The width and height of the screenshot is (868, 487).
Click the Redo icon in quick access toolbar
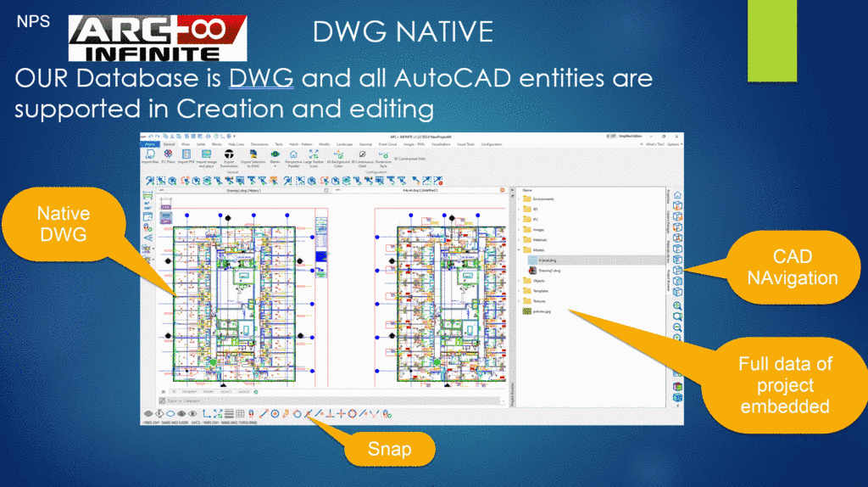[x=157, y=137]
